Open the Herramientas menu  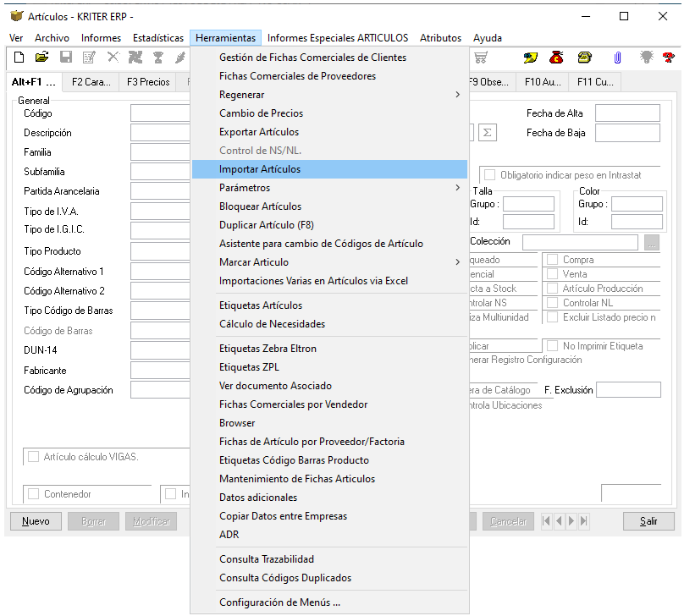(x=225, y=38)
